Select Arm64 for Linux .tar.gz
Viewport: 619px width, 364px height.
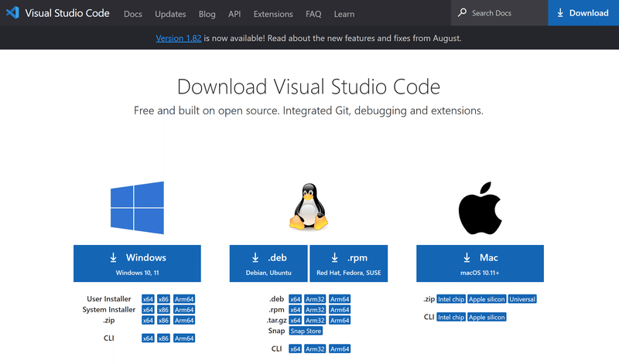click(x=340, y=320)
